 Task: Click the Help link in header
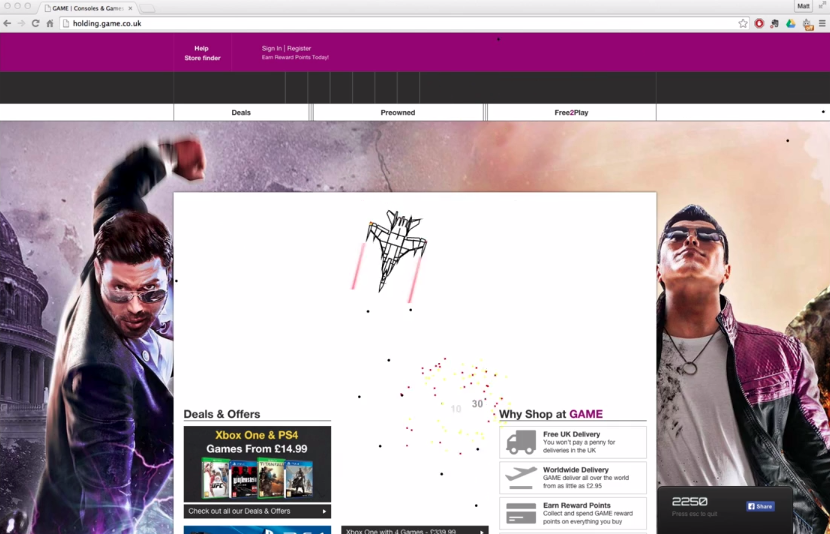pos(202,48)
